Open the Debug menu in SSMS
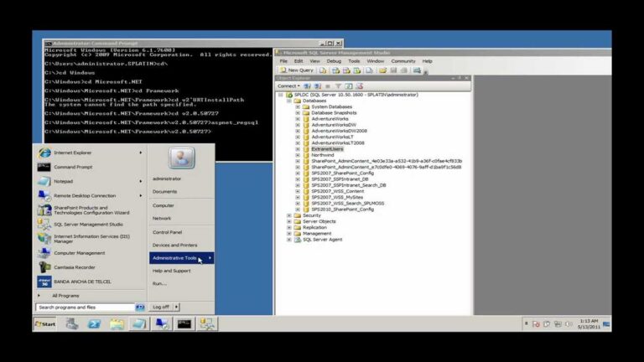644x362 pixels. click(334, 61)
